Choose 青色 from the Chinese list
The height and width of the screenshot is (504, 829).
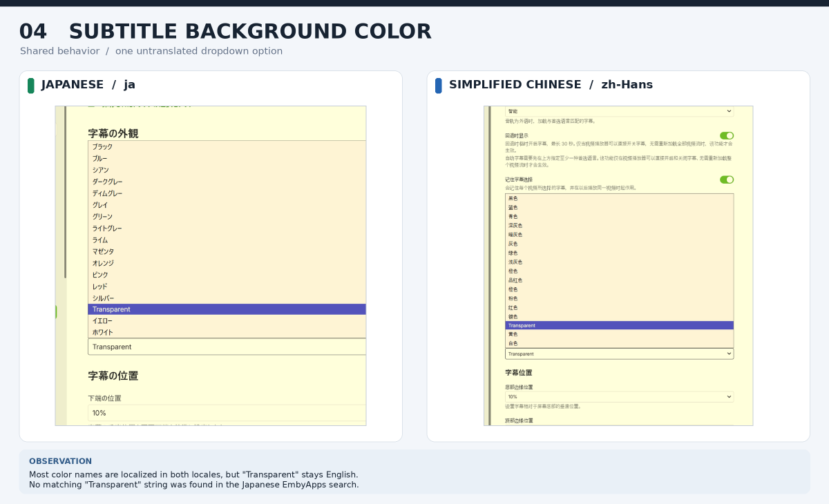[x=619, y=217]
